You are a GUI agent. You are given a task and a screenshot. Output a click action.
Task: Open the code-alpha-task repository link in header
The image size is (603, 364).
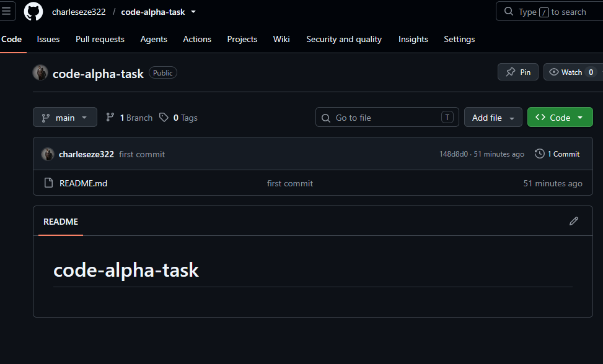pyautogui.click(x=153, y=12)
